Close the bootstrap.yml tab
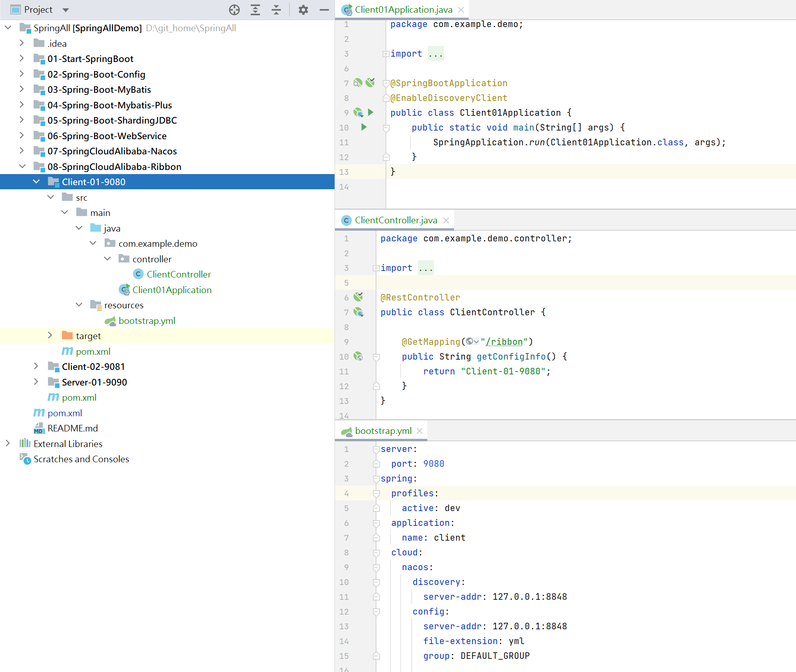 (x=420, y=431)
